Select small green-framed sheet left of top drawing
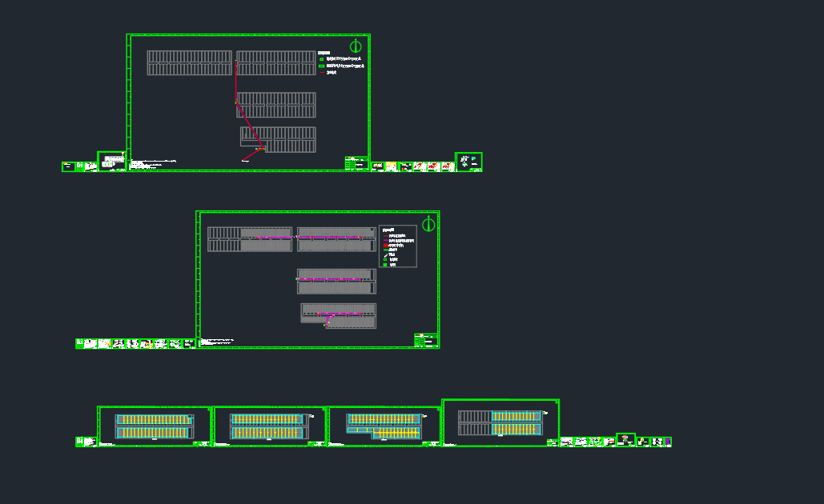 (111, 161)
